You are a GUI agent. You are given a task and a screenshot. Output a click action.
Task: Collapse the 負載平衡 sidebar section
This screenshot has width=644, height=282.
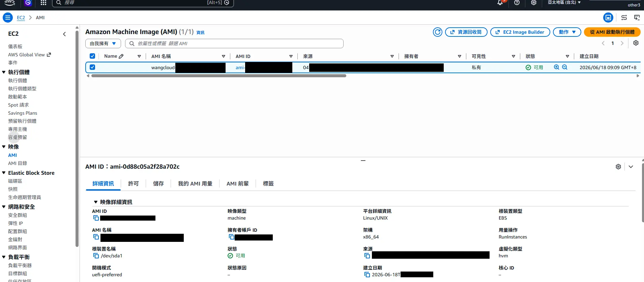(x=4, y=257)
